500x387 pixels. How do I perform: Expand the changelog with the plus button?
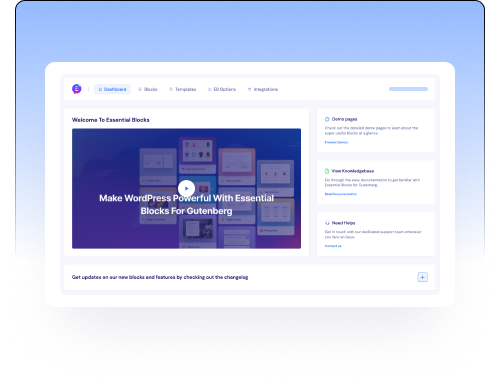[x=423, y=277]
